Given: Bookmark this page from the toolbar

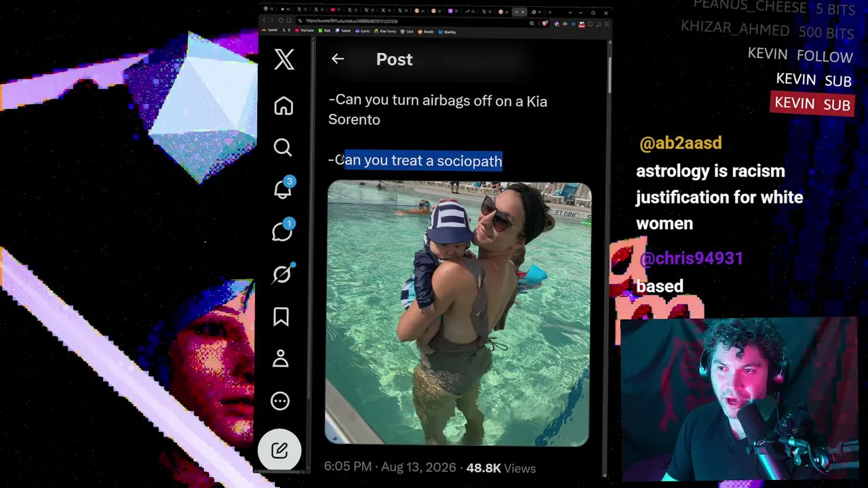Looking at the screenshot, I should coord(290,21).
